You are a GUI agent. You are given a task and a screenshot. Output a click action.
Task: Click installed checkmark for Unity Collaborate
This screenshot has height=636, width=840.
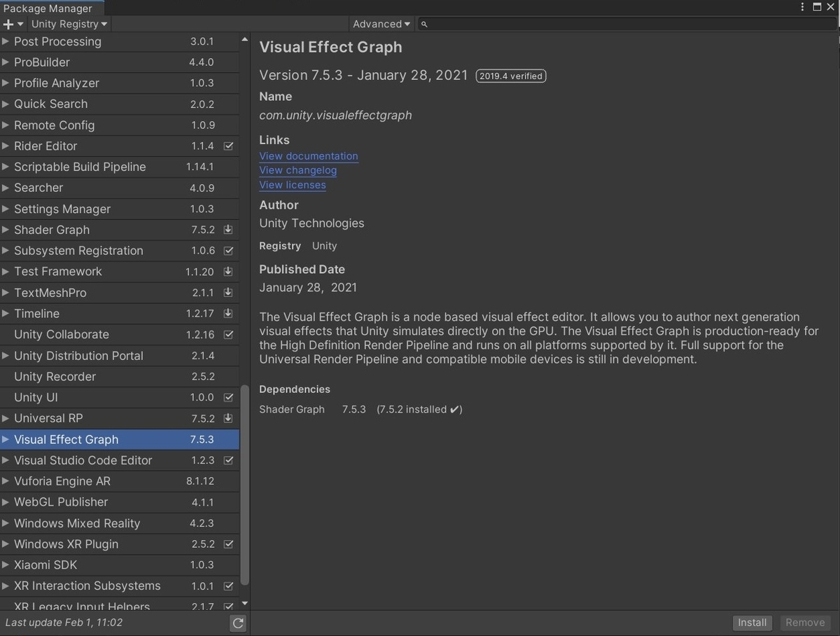[228, 335]
